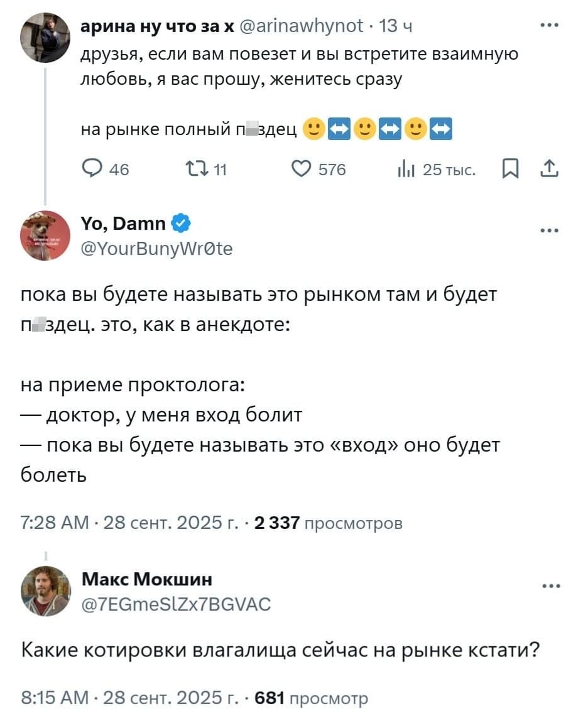Open the reply icon on arina's tweet

pyautogui.click(x=92, y=168)
